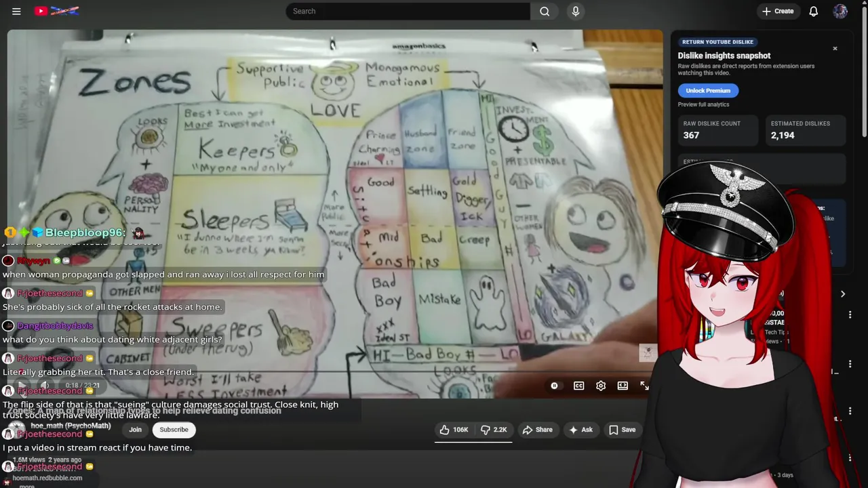Close the dislike insights panel
Viewport: 868px width, 488px height.
tap(835, 49)
